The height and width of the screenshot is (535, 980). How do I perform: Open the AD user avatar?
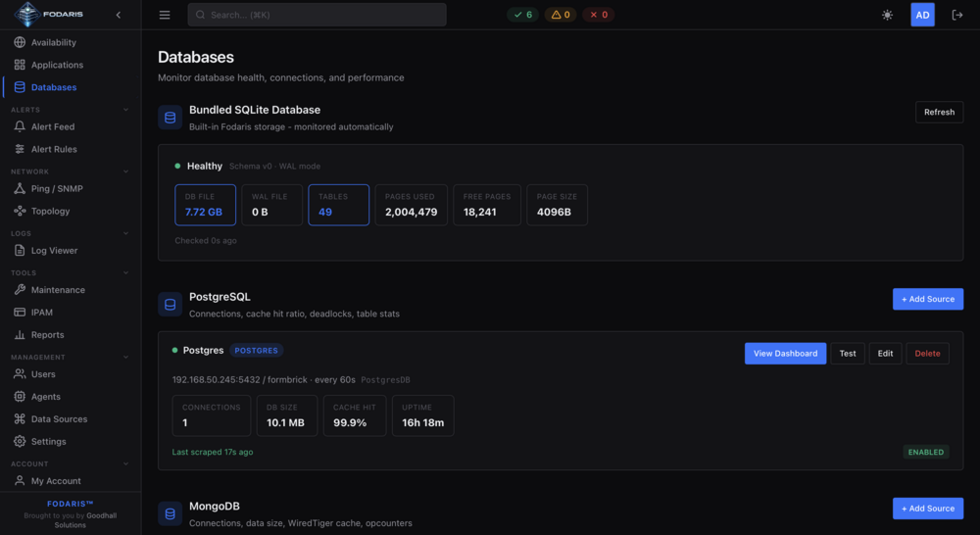click(922, 15)
